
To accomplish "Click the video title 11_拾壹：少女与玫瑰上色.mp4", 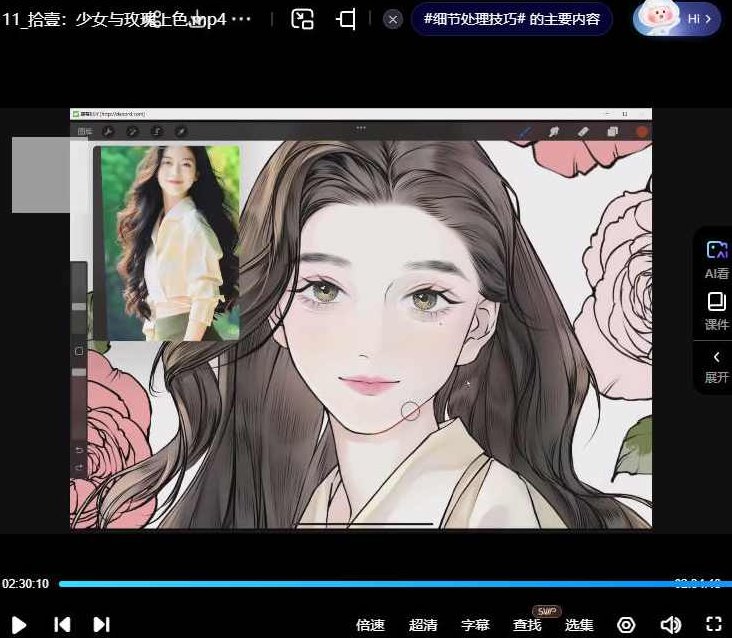I will [x=114, y=19].
